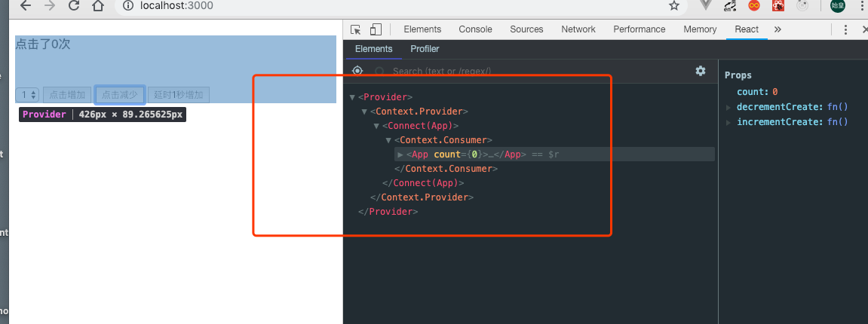This screenshot has width=868, height=324.
Task: Open the red React devtools extension icon
Action: (x=778, y=5)
